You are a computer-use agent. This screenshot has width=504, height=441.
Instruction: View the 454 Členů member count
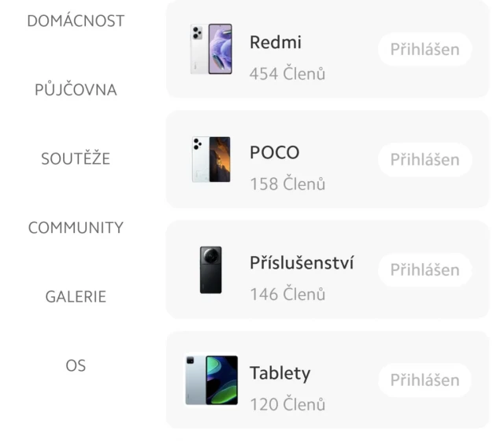click(x=287, y=74)
